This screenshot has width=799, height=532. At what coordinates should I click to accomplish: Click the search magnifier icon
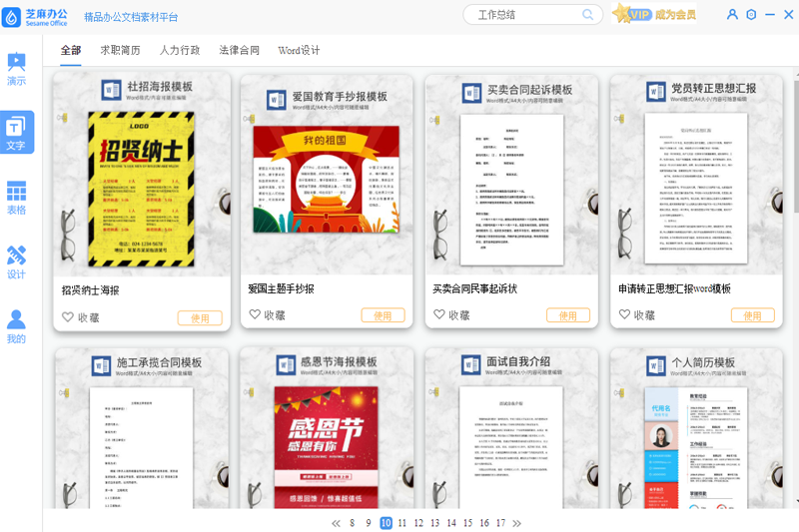pyautogui.click(x=587, y=15)
